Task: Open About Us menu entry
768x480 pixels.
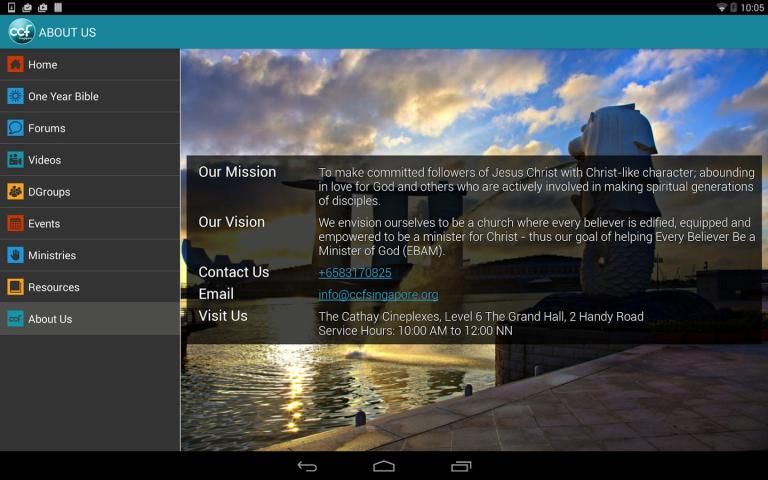Action: (50, 319)
